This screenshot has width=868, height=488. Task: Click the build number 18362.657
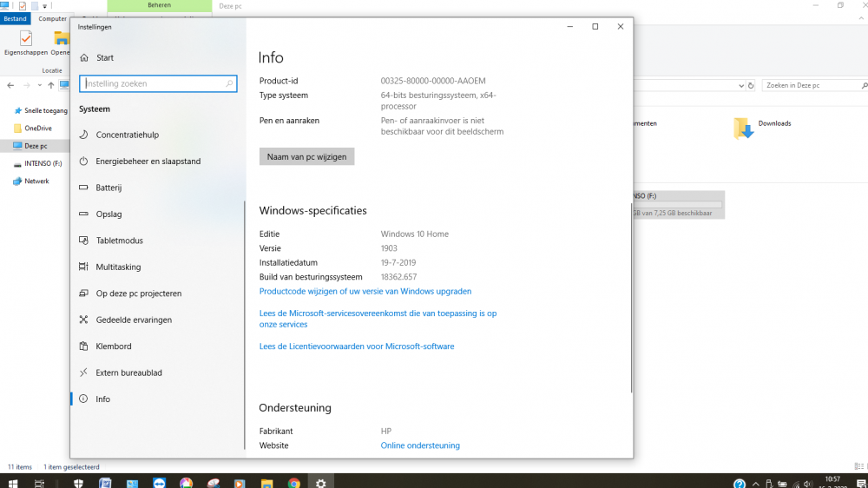click(x=398, y=277)
